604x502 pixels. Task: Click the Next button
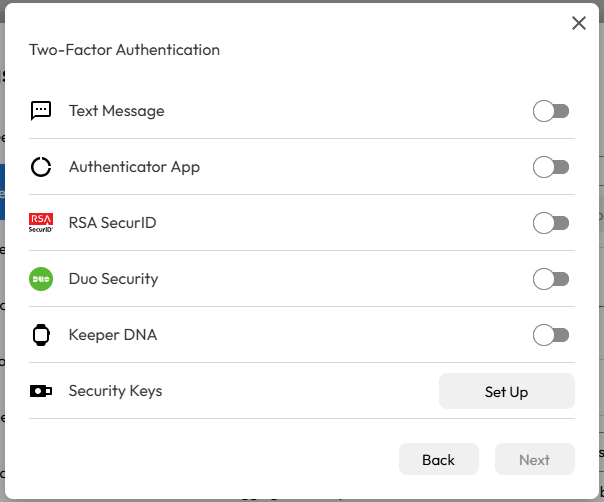534,460
